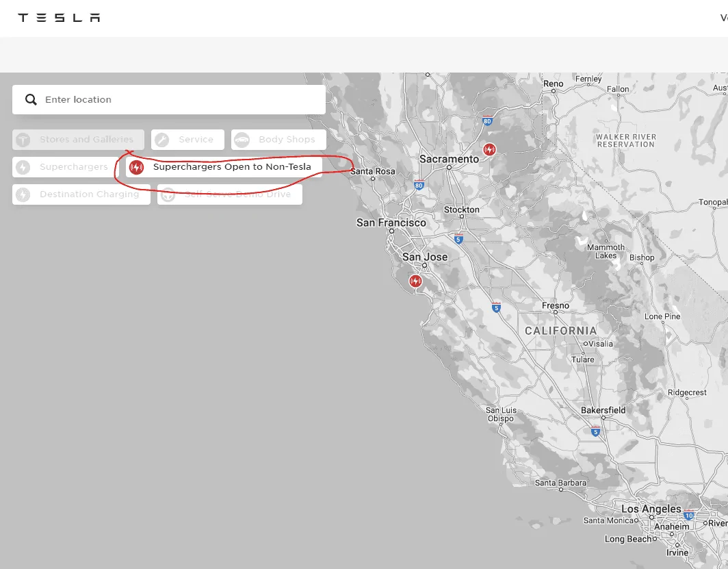Click the wrench icon on Service filter
Image resolution: width=728 pixels, height=569 pixels.
(x=162, y=140)
